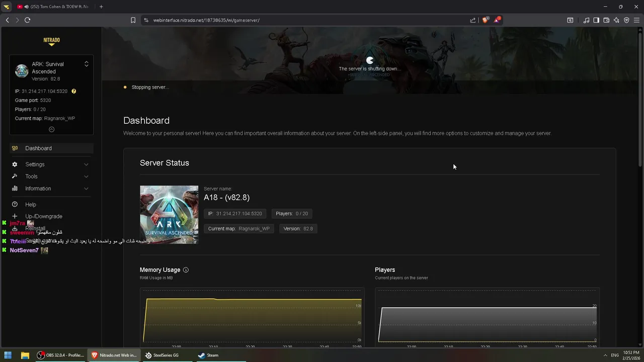Open Brave Rewards icon
644x362 pixels.
pyautogui.click(x=497, y=20)
